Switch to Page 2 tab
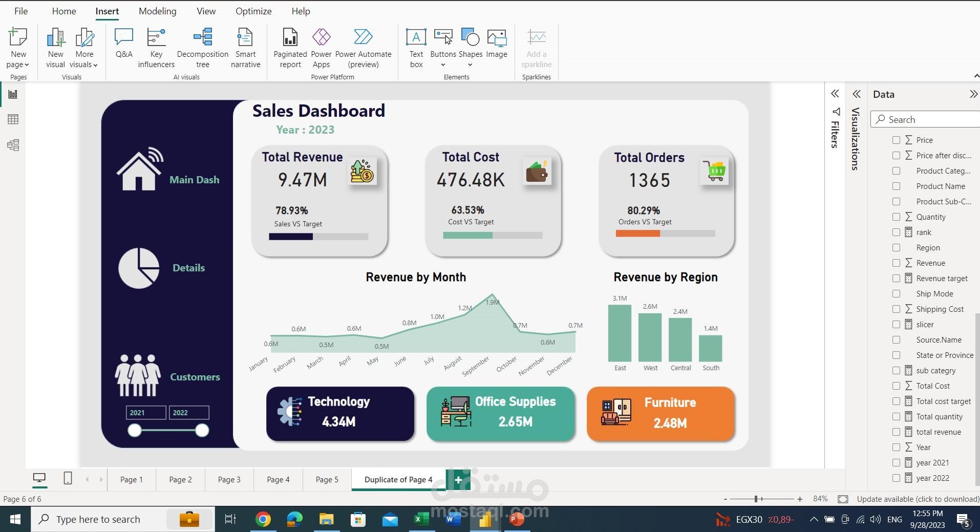The height and width of the screenshot is (532, 980). [180, 480]
